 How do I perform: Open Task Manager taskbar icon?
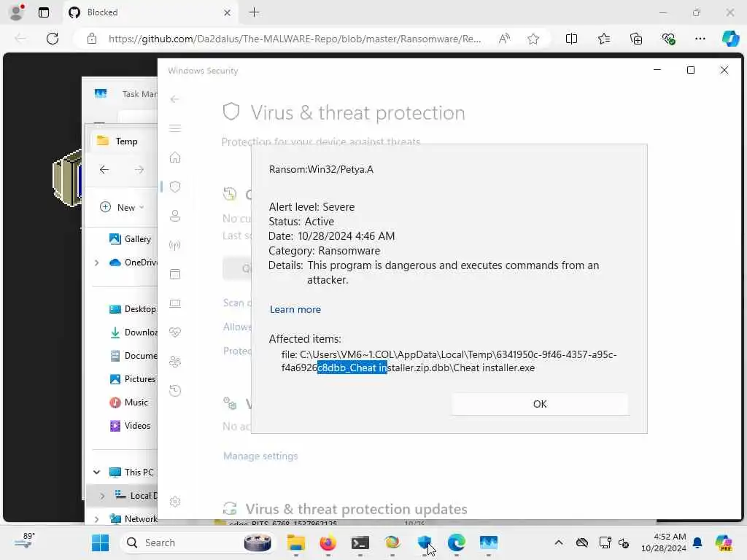point(488,542)
